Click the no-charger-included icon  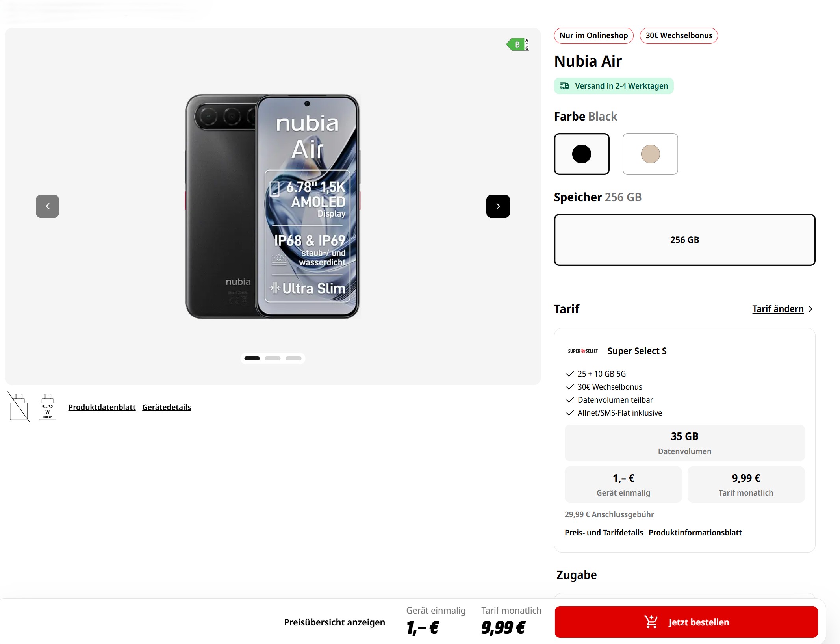click(x=19, y=407)
